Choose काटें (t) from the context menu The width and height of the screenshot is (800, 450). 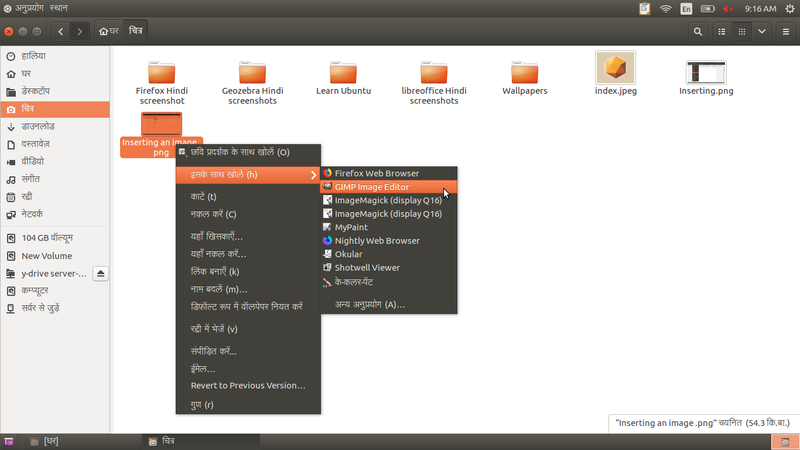point(248,196)
